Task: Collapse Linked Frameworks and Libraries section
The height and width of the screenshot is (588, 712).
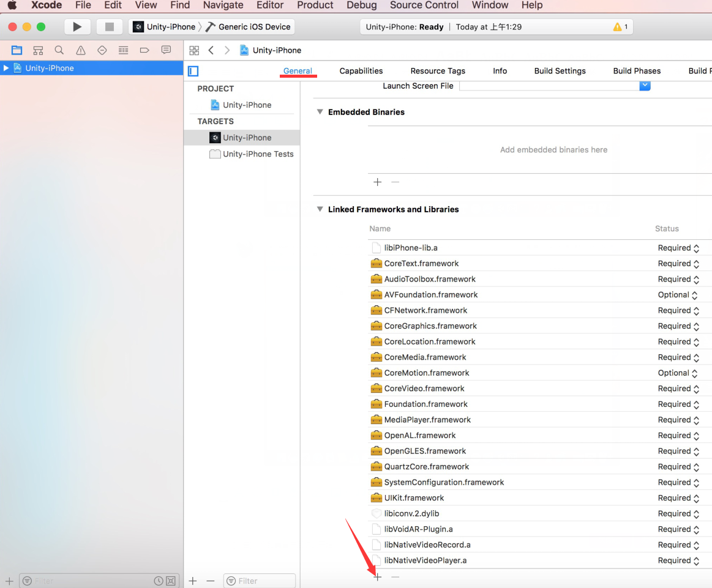Action: click(x=320, y=209)
